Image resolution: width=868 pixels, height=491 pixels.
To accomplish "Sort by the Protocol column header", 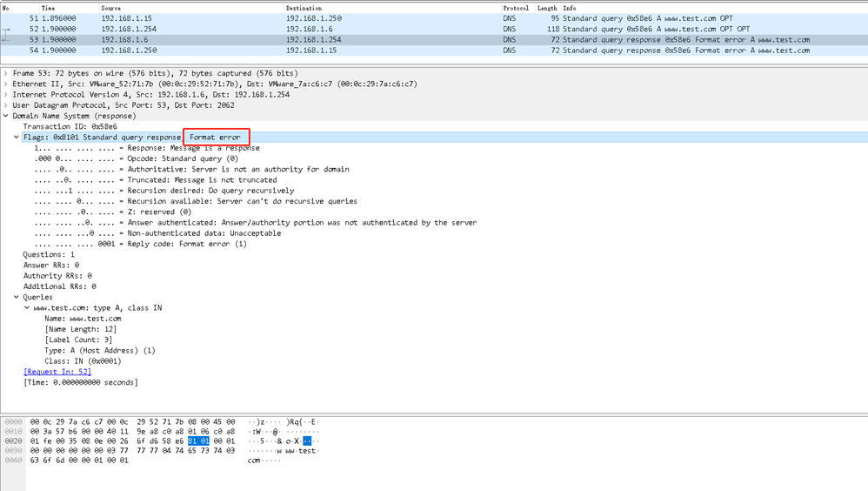I will [518, 9].
